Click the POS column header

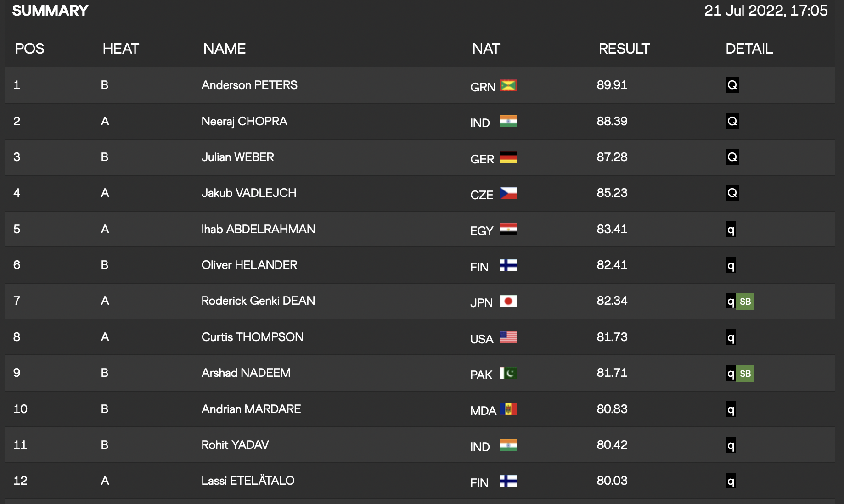pyautogui.click(x=30, y=49)
